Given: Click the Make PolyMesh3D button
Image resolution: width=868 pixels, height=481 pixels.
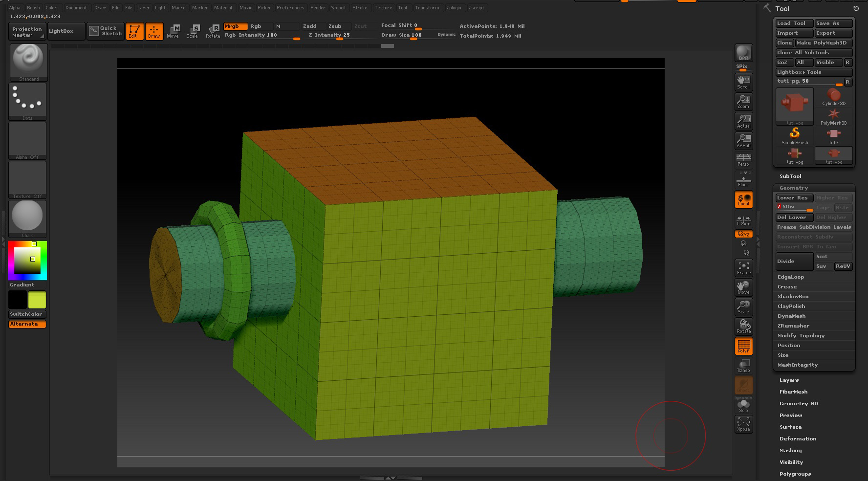Looking at the screenshot, I should coord(824,43).
